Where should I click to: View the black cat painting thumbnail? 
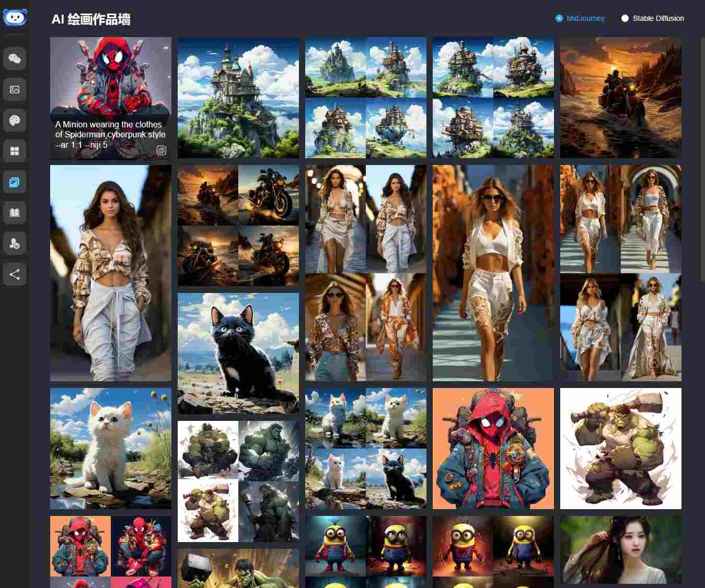(x=238, y=353)
